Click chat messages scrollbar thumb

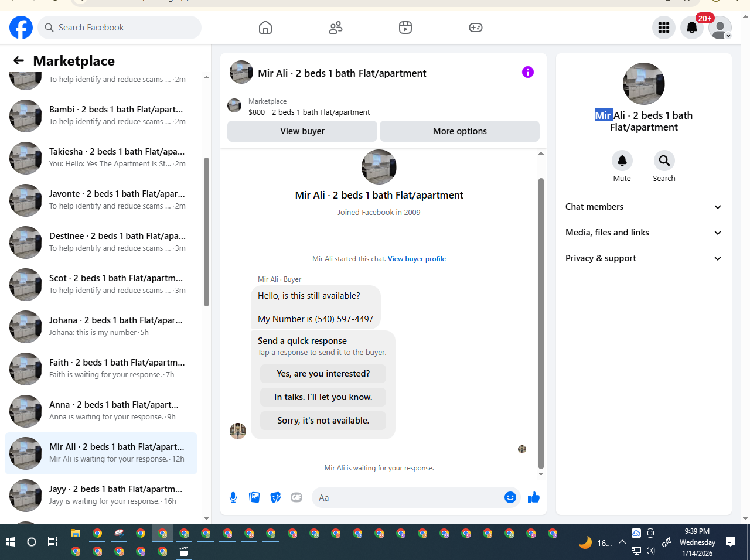[541, 323]
